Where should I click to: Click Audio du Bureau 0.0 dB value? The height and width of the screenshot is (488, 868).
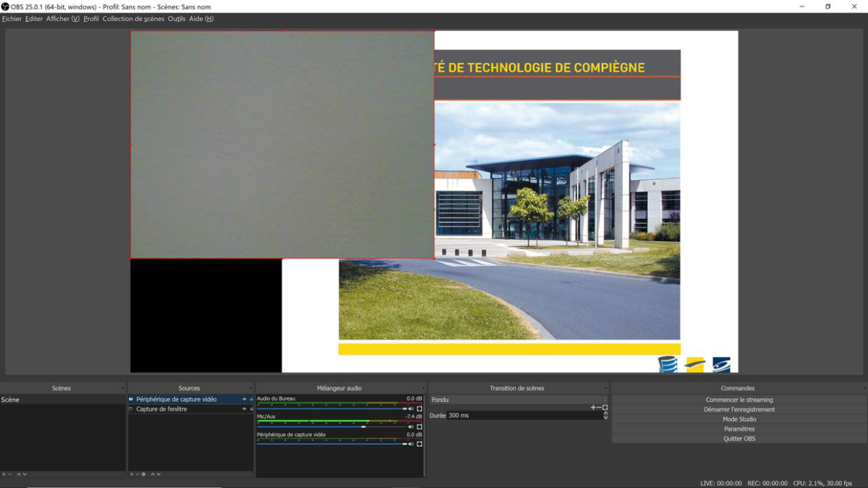[414, 398]
